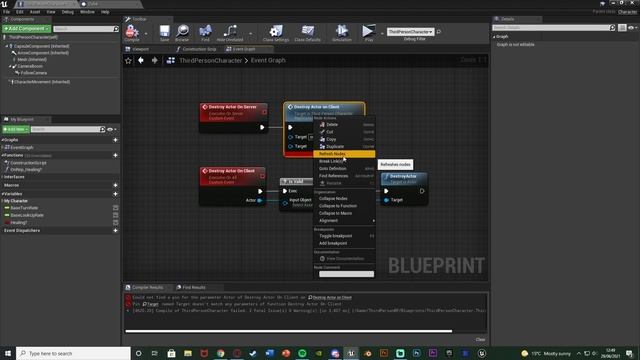Select Break Link(s) in the context menu
This screenshot has width=640, height=360.
(344, 161)
